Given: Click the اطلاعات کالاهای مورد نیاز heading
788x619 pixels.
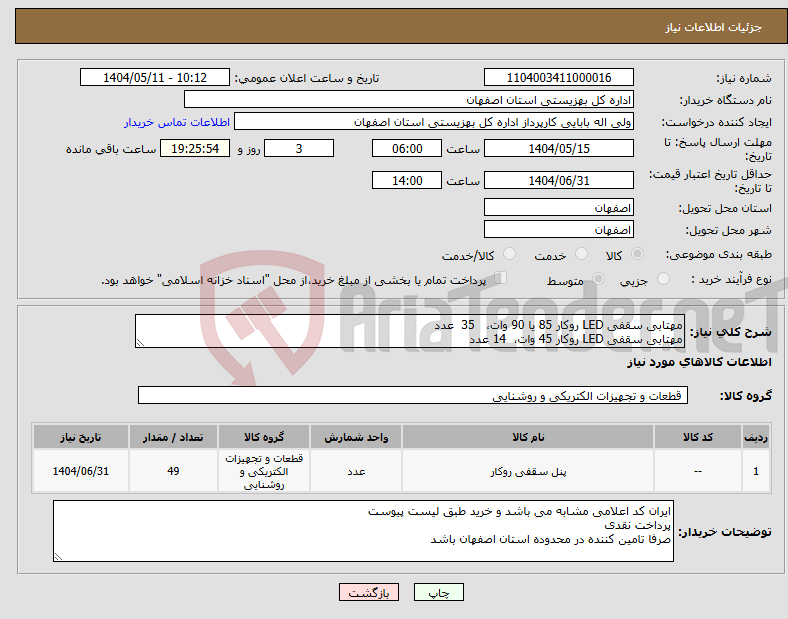Looking at the screenshot, I should (x=700, y=362).
